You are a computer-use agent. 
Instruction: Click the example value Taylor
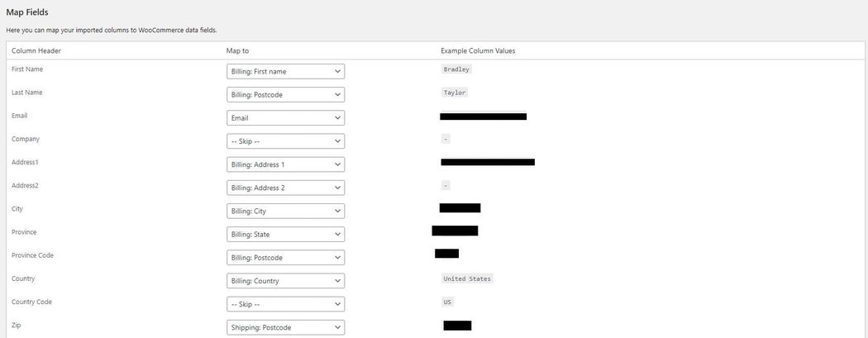[455, 93]
